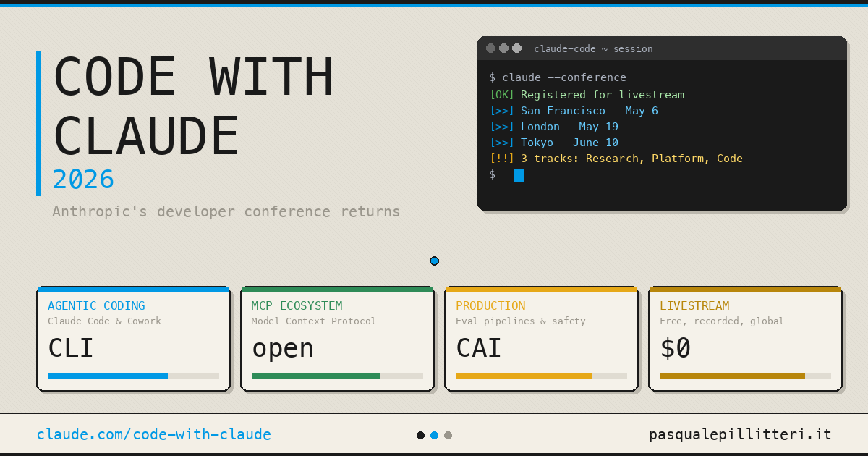Screen dimensions: 868x456
Task: Click the 'CLAUDE' headline word
Action: pyautogui.click(x=146, y=137)
